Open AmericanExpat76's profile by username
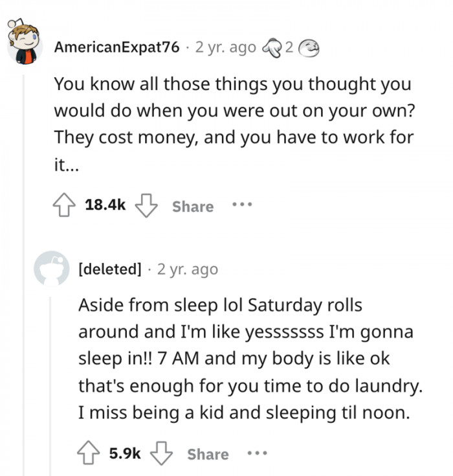This screenshot has width=453, height=476. (x=116, y=47)
